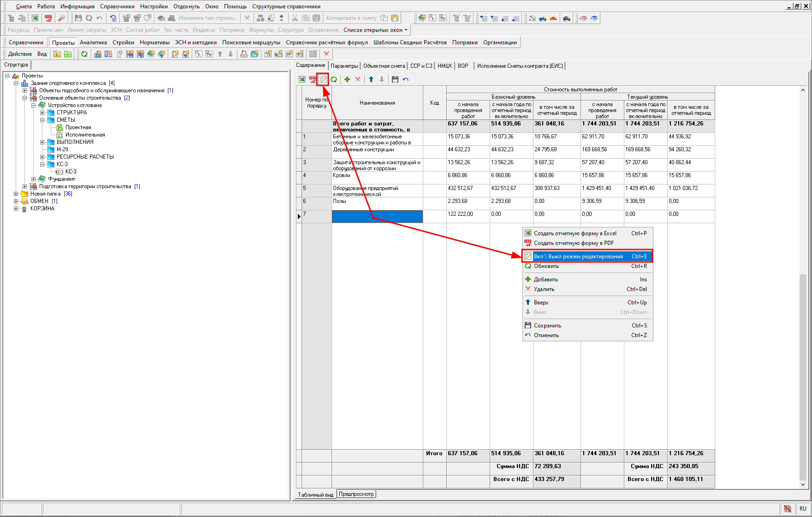This screenshot has height=517, width=812.
Task: Open the Параметры tab
Action: pyautogui.click(x=344, y=66)
